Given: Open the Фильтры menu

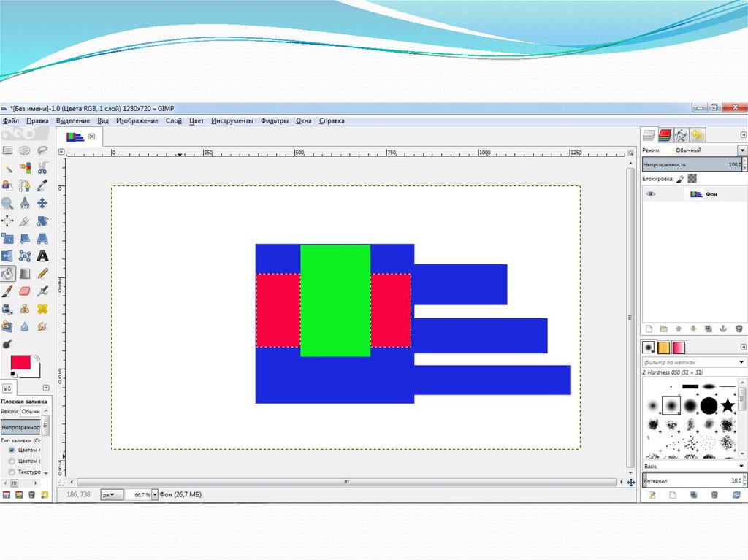Looking at the screenshot, I should tap(275, 120).
